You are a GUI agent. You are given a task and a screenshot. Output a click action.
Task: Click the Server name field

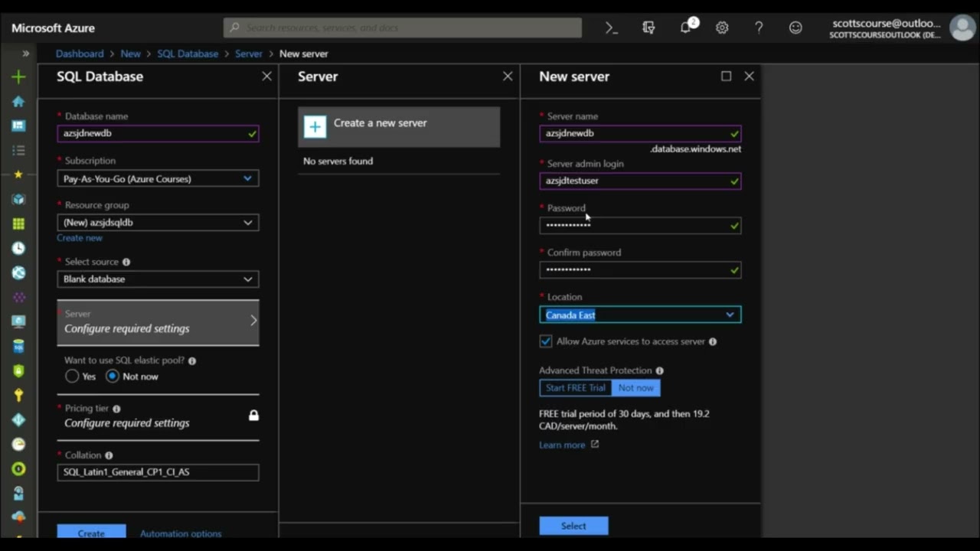(640, 133)
